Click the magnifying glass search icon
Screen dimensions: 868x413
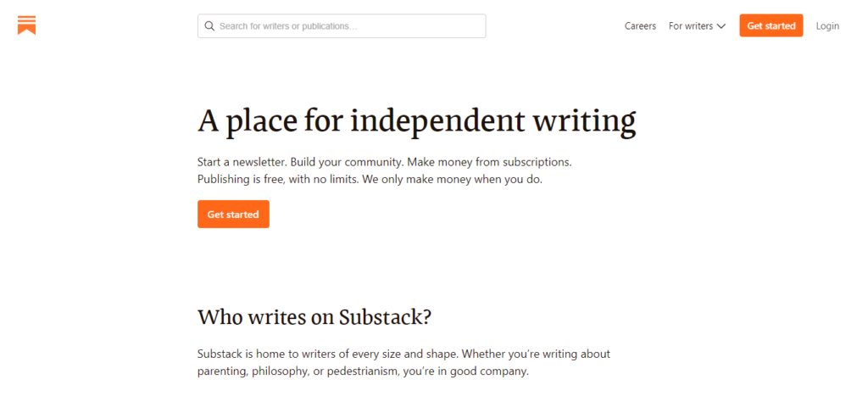209,26
